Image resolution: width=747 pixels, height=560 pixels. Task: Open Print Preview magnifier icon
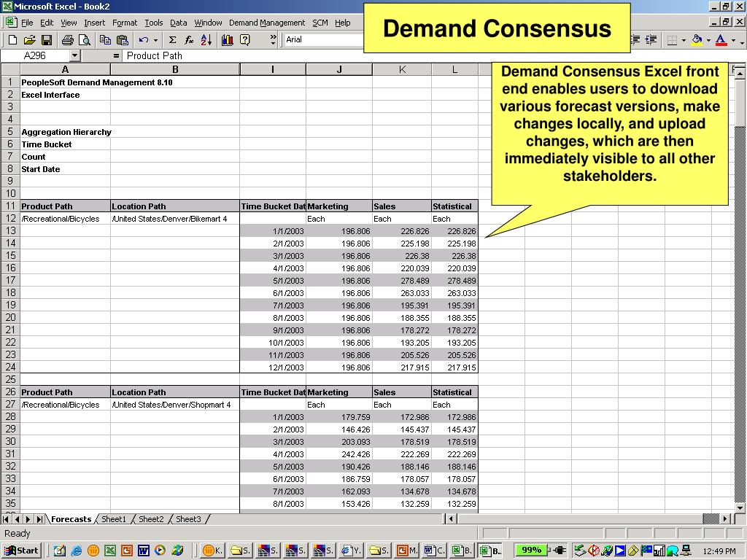coord(85,40)
